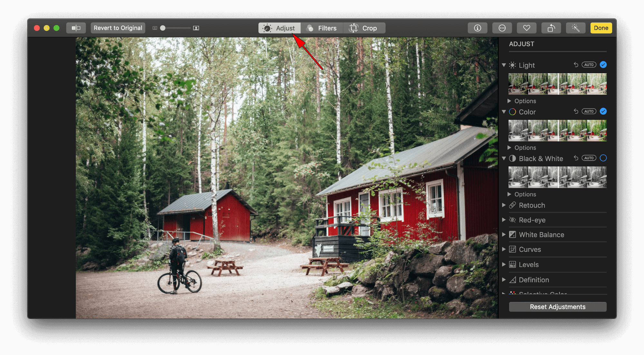
Task: Expand the Curves section
Action: 504,249
